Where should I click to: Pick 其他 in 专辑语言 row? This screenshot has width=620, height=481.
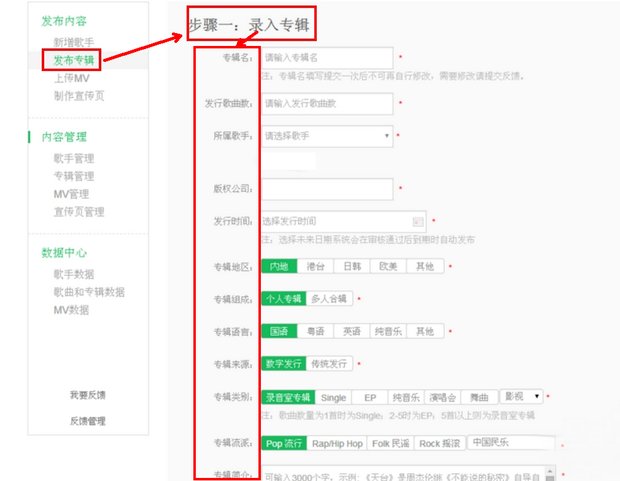click(x=425, y=331)
